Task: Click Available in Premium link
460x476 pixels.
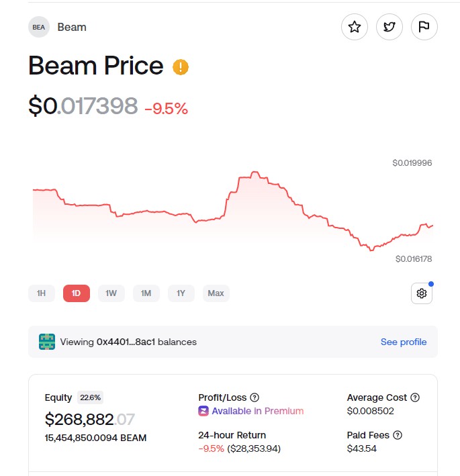Action: click(257, 411)
